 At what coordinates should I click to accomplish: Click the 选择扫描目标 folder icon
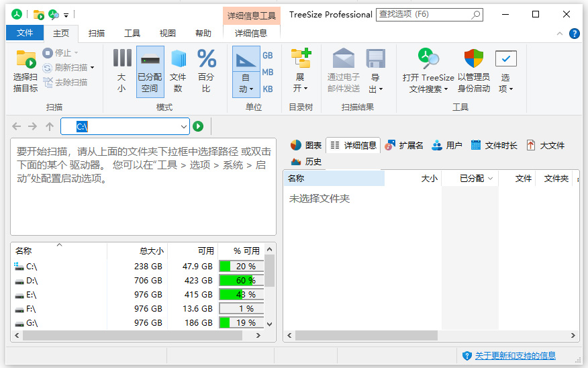(x=26, y=60)
